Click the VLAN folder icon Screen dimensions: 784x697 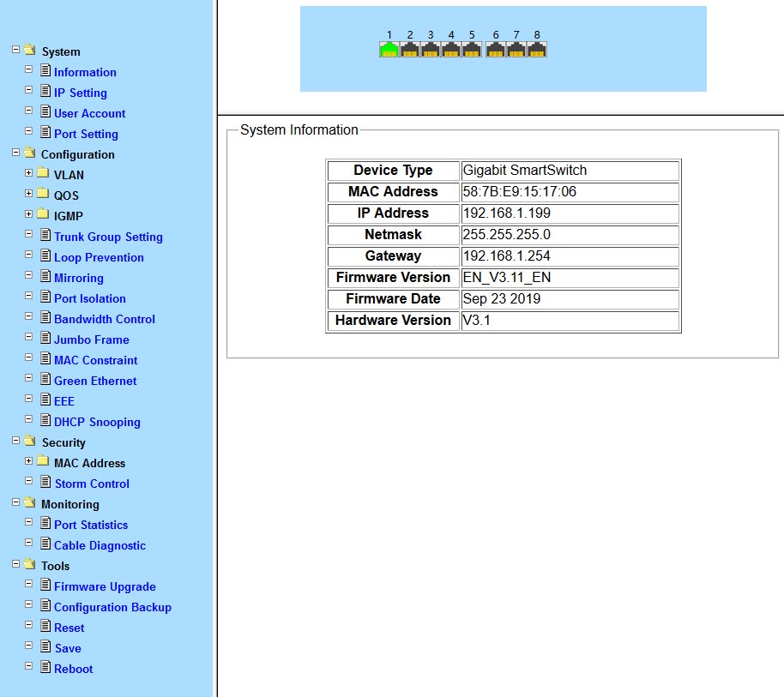[x=43, y=174]
